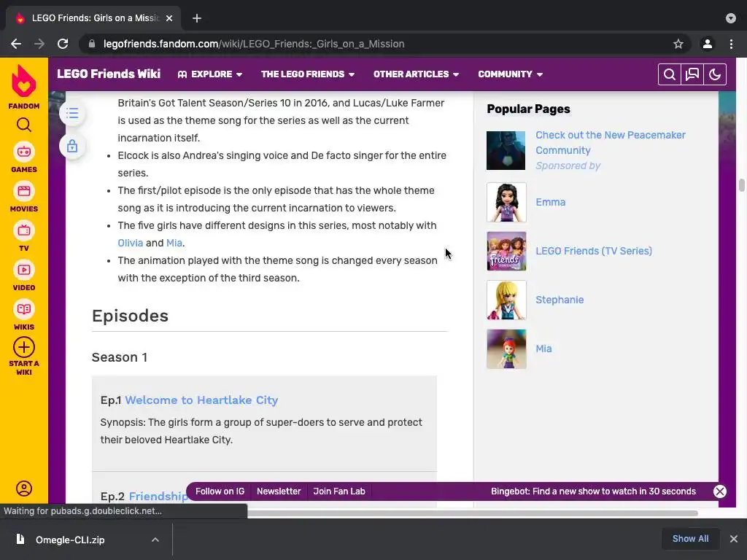Viewport: 747px width, 560px height.
Task: Close the Bingebot banner
Action: tap(720, 491)
